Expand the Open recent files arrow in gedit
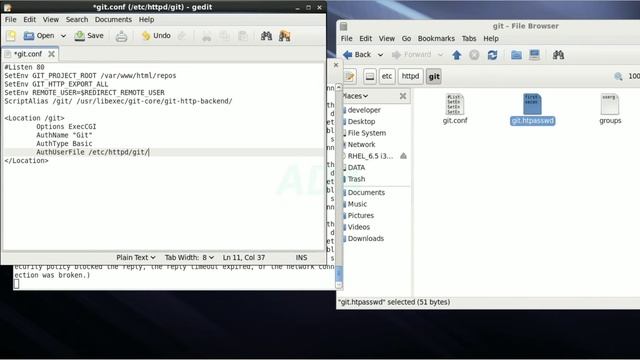Screen dimensions: 640x360 point(63,36)
